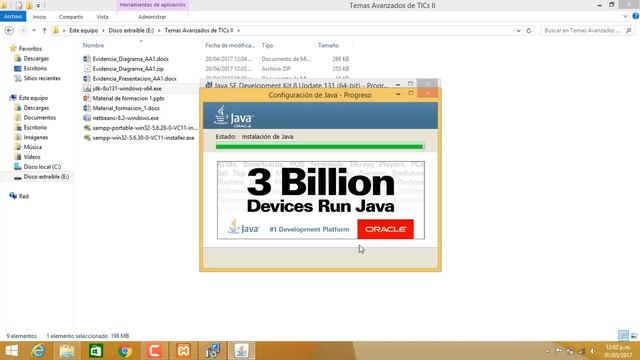This screenshot has height=360, width=640.
Task: Select xampp-portable-win32 installer file
Action: pos(145,128)
